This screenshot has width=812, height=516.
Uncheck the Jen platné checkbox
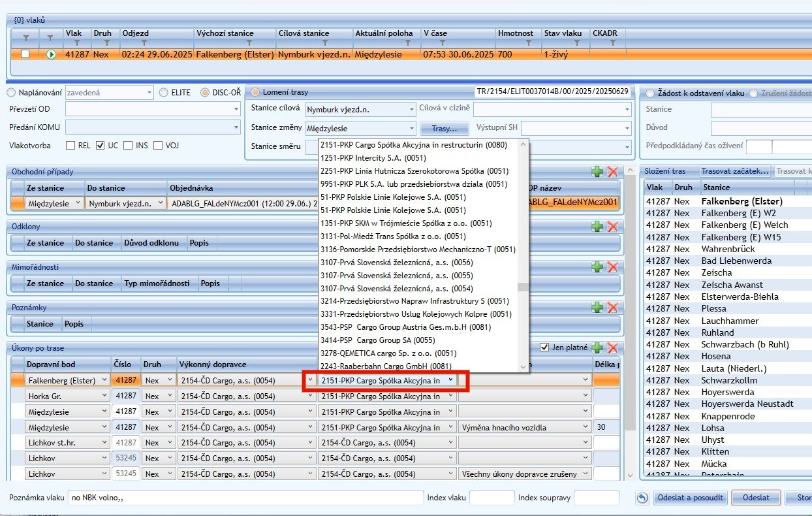click(545, 347)
